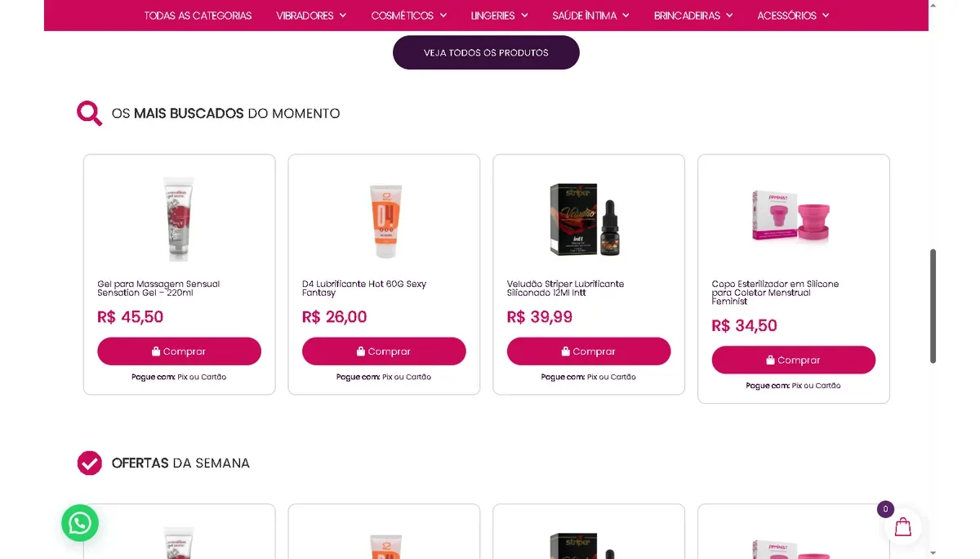The width and height of the screenshot is (980, 559).
Task: Open the Saúde Íntima menu
Action: coord(590,16)
